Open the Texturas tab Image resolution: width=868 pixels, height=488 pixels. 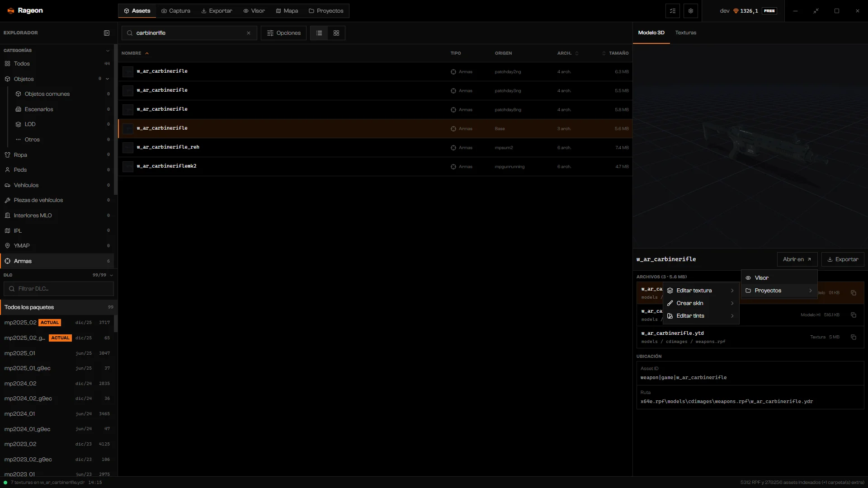[x=686, y=33]
